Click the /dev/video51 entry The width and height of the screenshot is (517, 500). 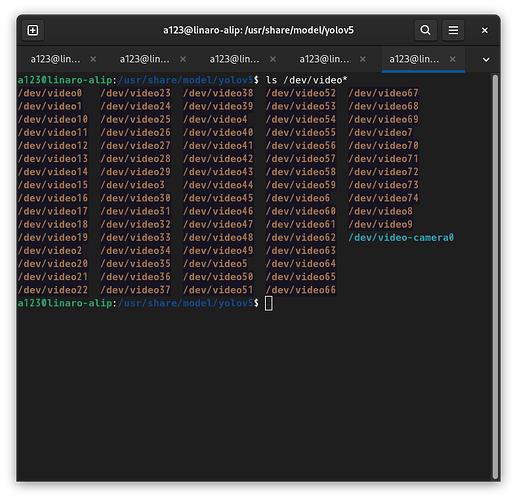[x=218, y=290]
